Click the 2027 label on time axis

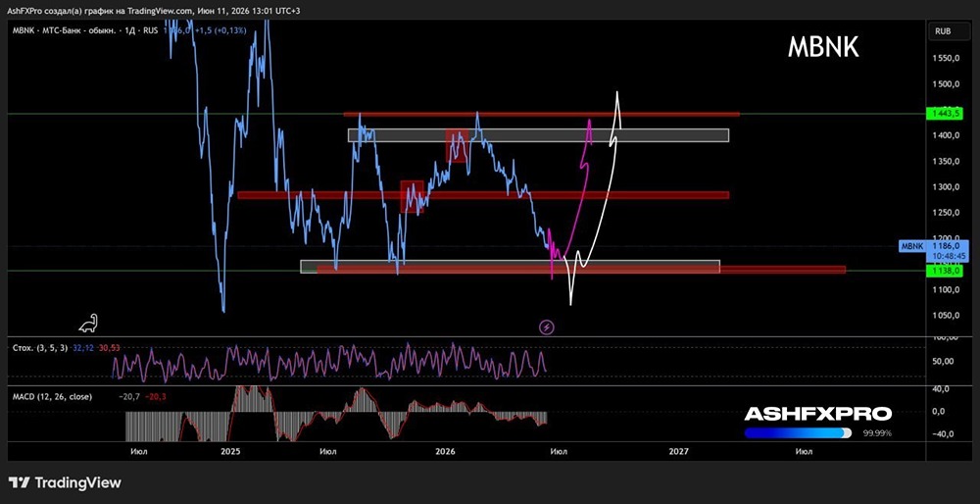click(678, 451)
